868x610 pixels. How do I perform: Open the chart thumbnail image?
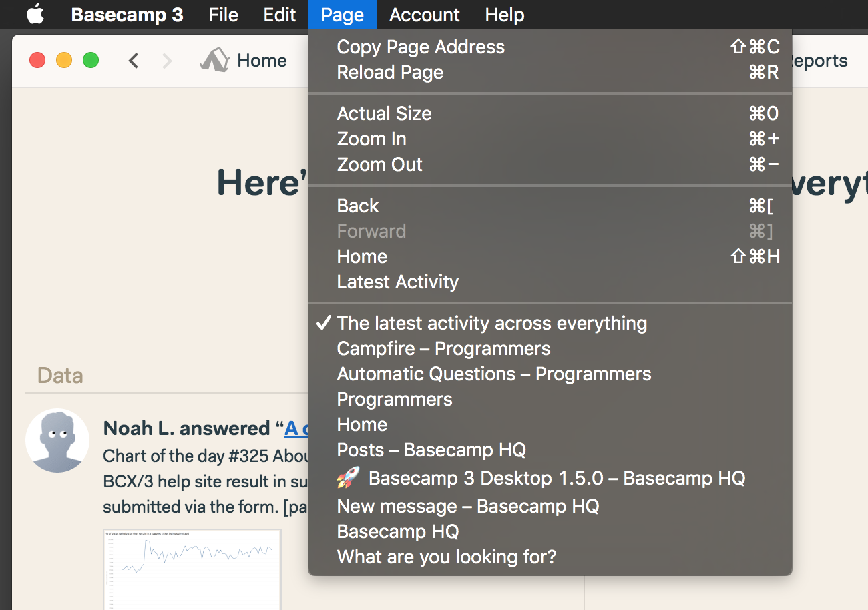[192, 569]
